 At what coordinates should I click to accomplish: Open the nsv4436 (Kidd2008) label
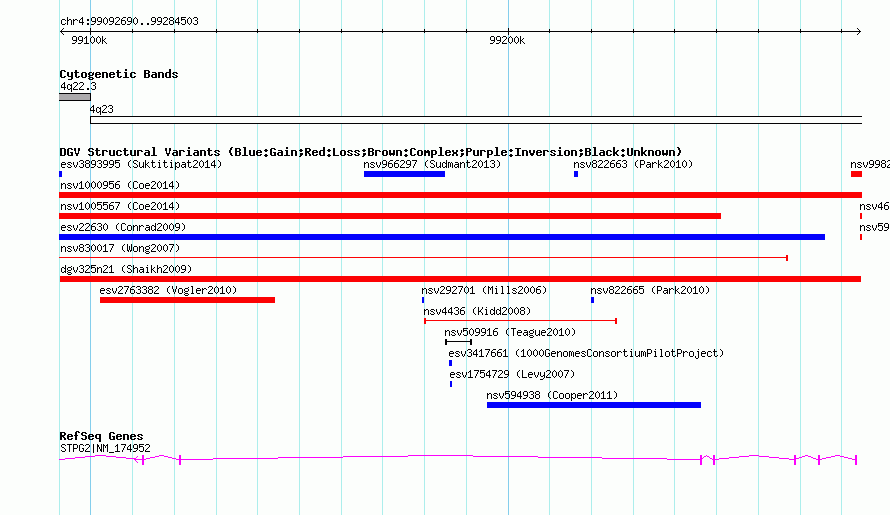tap(477, 311)
